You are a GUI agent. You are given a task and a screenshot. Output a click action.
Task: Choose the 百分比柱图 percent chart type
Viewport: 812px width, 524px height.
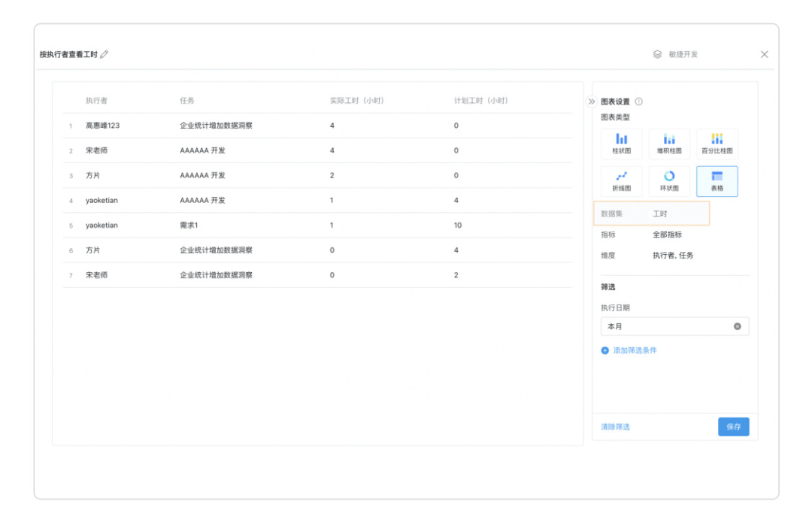[x=717, y=143]
